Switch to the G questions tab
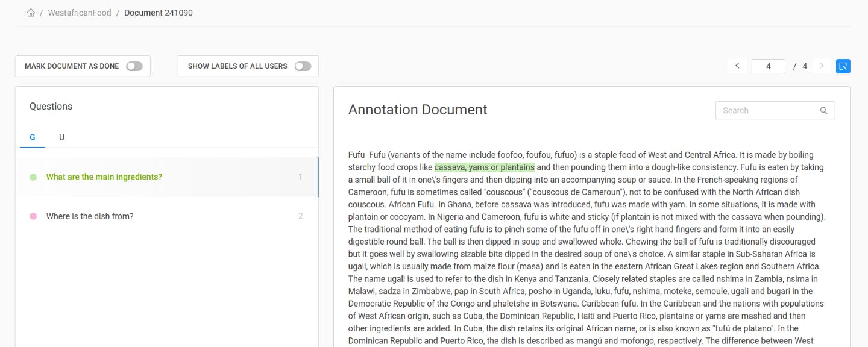Viewport: 868px width, 347px height. click(33, 137)
